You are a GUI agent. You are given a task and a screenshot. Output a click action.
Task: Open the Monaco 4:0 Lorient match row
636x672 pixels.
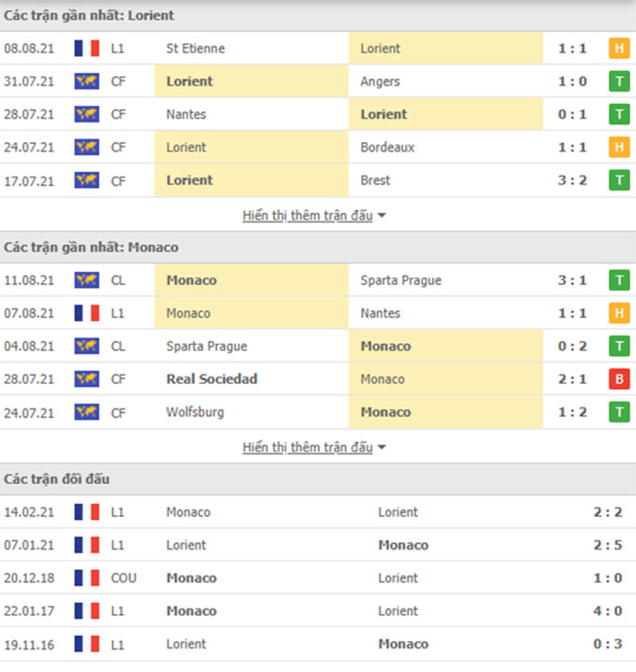tap(318, 611)
